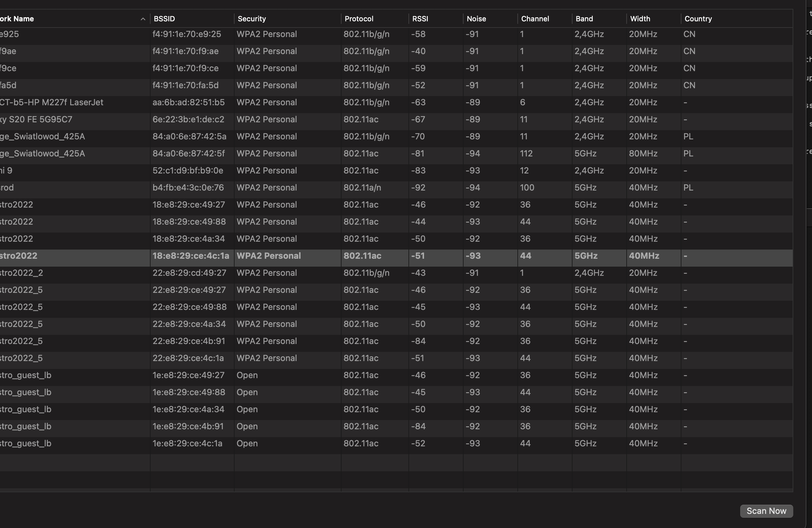Sort by Channel column header
Viewport: 812px width, 528px height.
coord(535,19)
